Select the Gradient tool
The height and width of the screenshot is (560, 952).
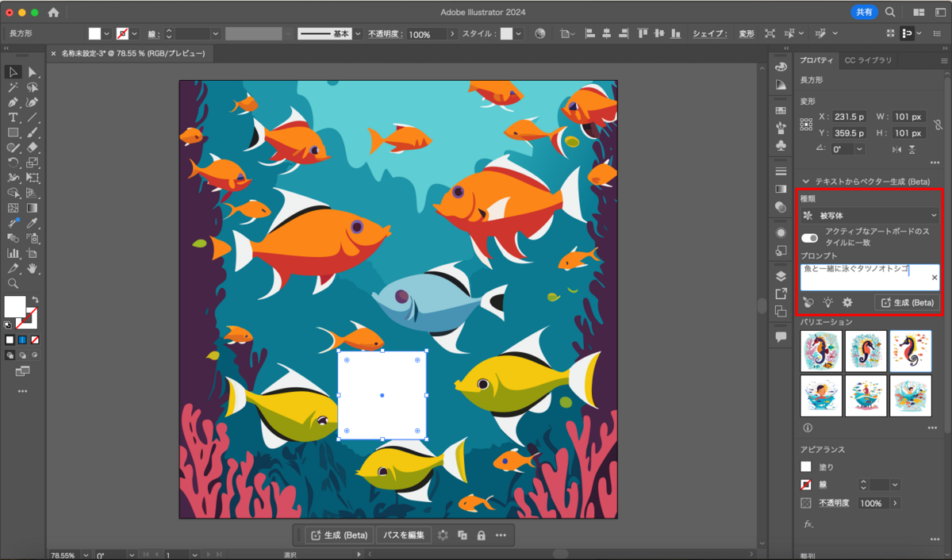[33, 208]
